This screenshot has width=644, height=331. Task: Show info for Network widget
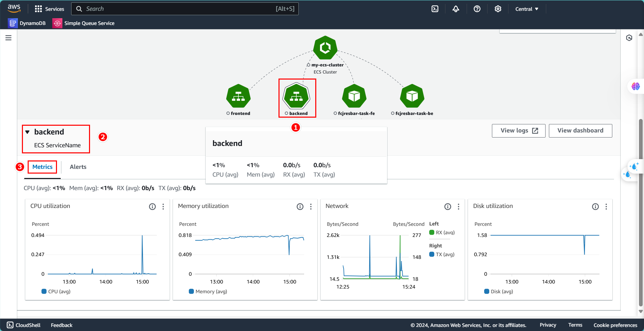[448, 207]
